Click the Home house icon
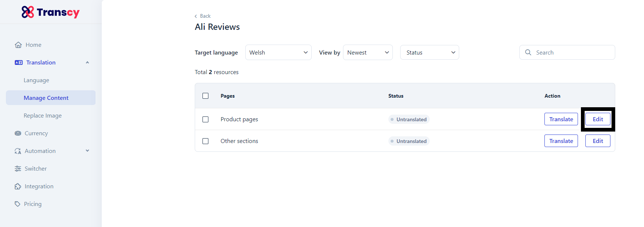644x227 pixels. pos(18,45)
